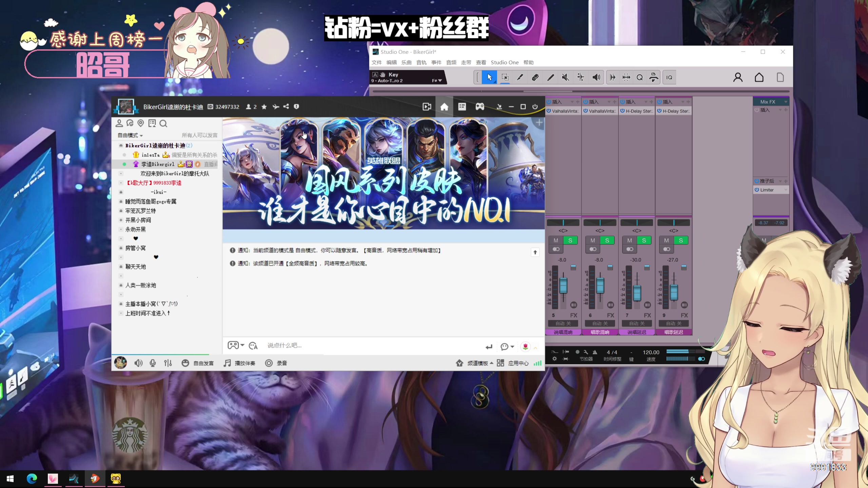Choose the Eraser tool in Studio One
The width and height of the screenshot is (868, 488).
tap(535, 77)
